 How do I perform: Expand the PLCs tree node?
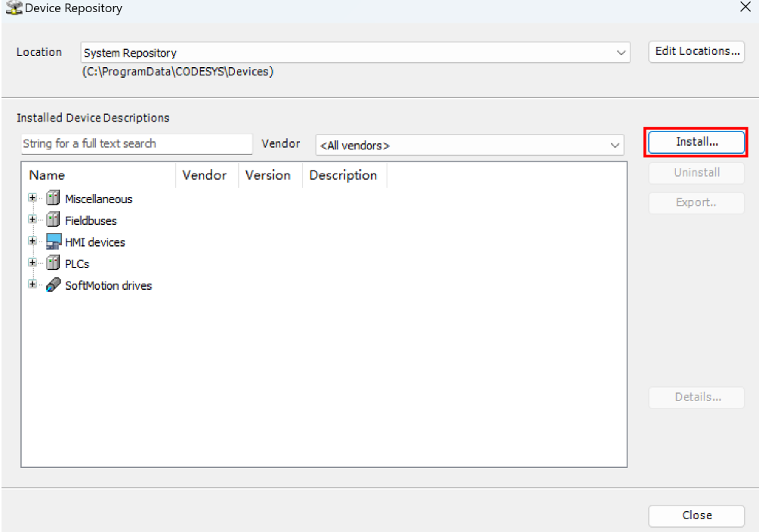click(x=32, y=263)
